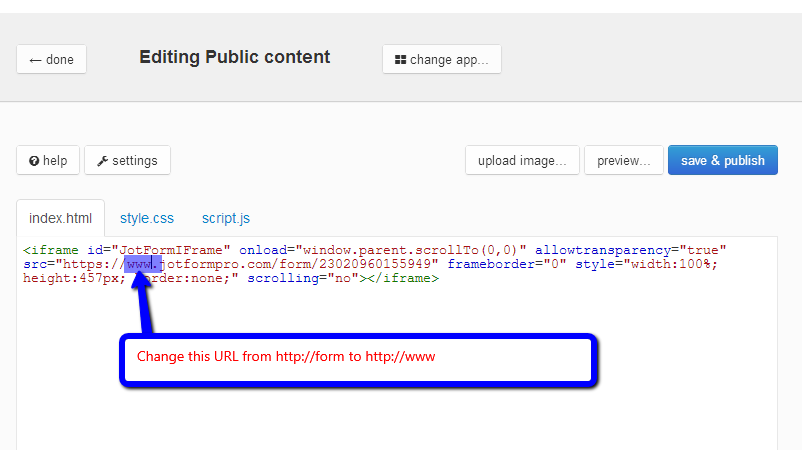804x450 pixels.
Task: Click the back arrow icon on done
Action: (35, 60)
